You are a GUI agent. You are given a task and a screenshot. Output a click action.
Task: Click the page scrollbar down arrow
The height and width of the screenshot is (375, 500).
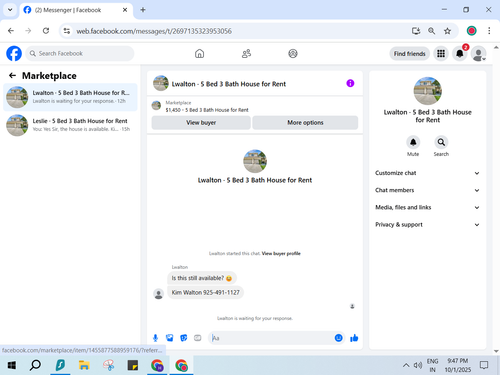point(496,351)
